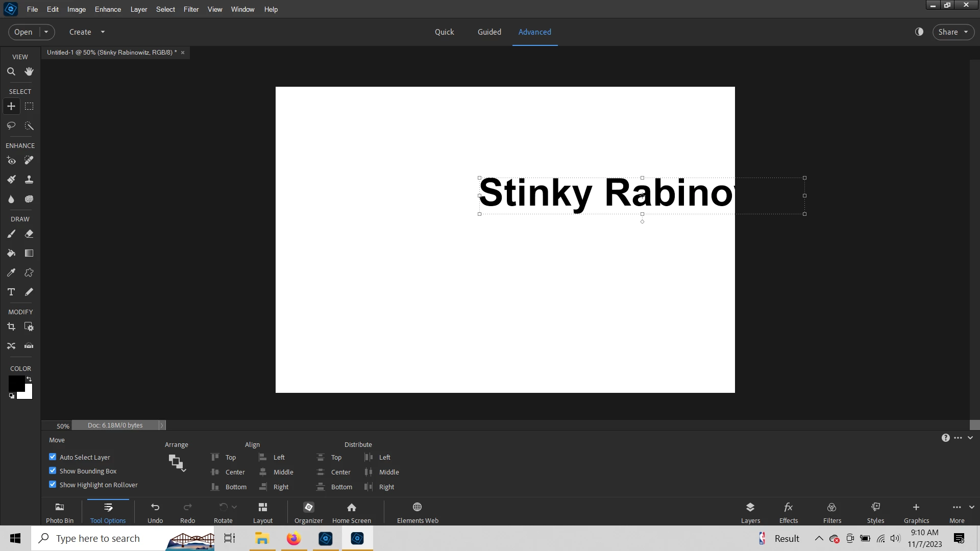Open the Enhance menu
The height and width of the screenshot is (551, 980).
[108, 9]
